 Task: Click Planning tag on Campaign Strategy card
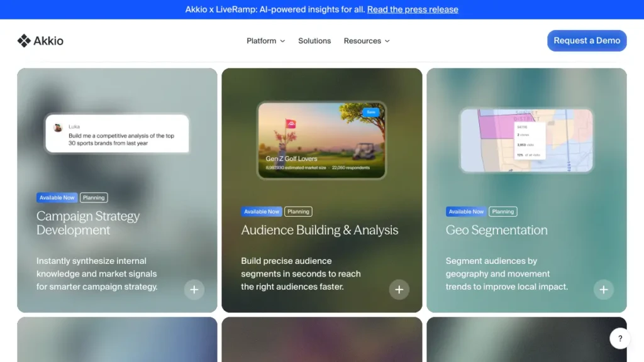pos(94,197)
